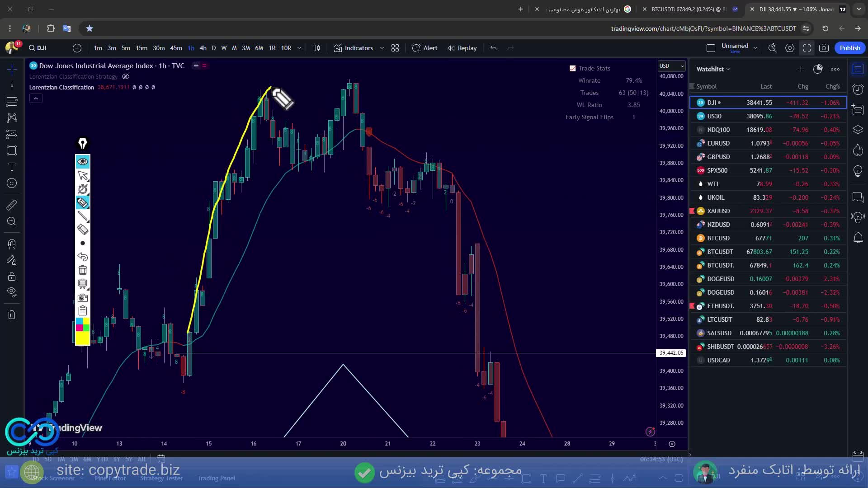Click the Publish button

click(849, 48)
